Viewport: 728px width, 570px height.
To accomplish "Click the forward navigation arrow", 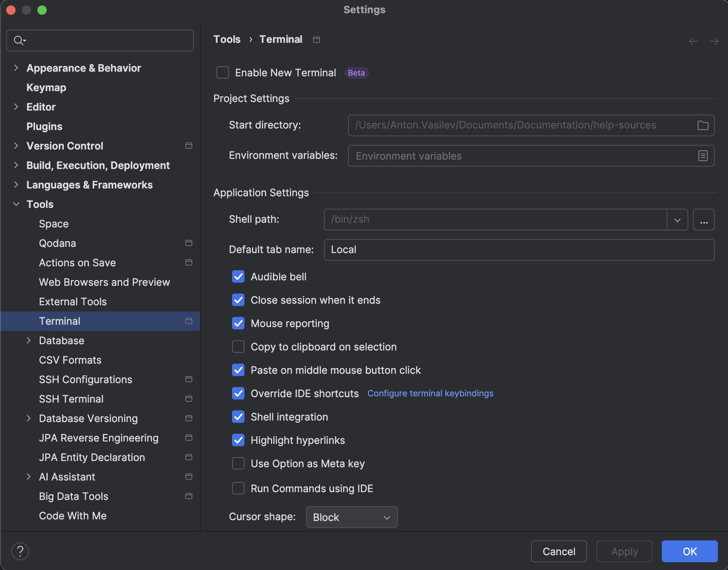I will pyautogui.click(x=714, y=41).
